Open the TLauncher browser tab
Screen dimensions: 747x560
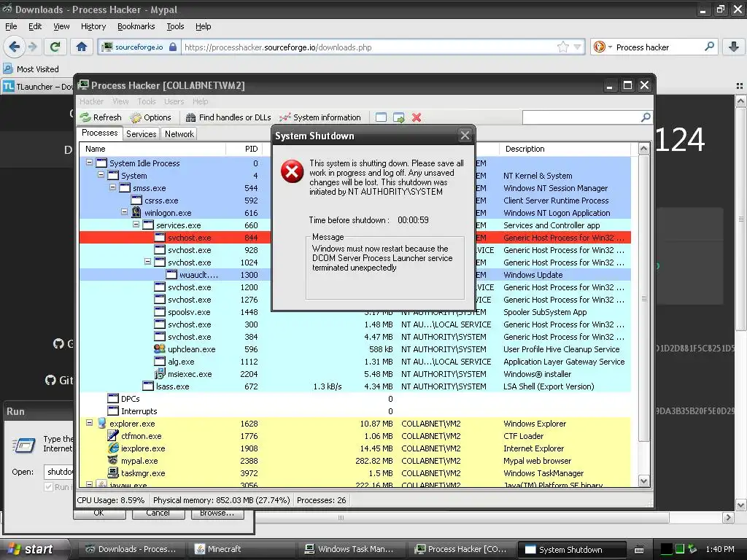[38, 86]
